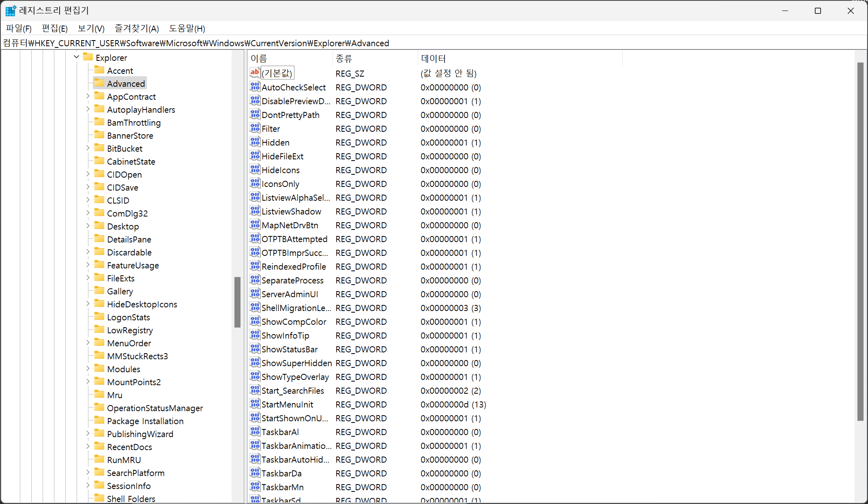Expand the FileExts registry key
This screenshot has height=504, width=868.
[x=88, y=278]
